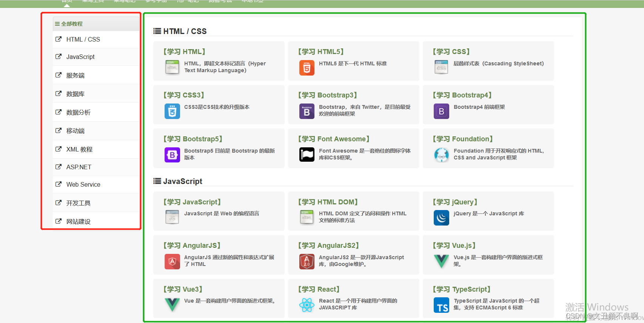Image resolution: width=644 pixels, height=323 pixels.
Task: Click external-link icon beside 服务端
Action: (59, 75)
